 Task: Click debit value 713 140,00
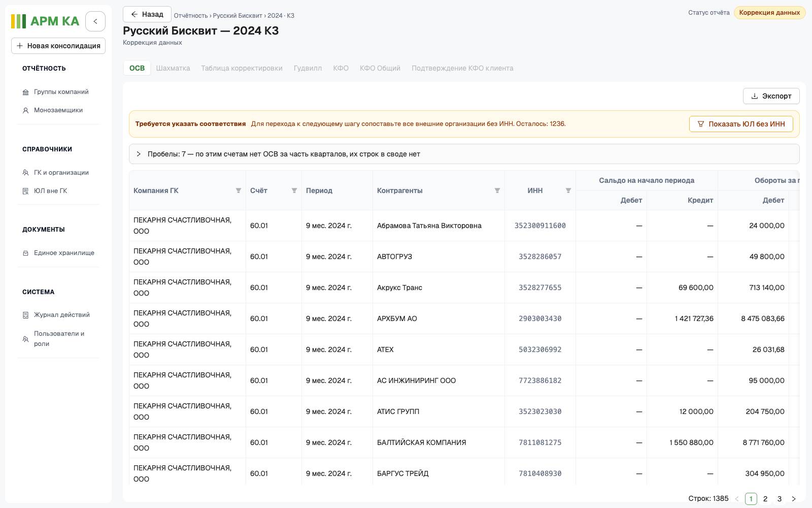[767, 288]
